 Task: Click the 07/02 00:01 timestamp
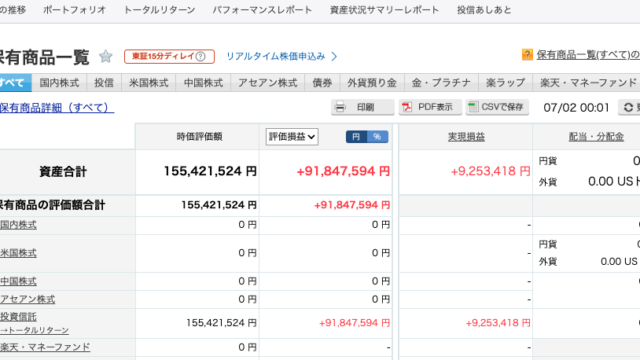[x=576, y=107]
